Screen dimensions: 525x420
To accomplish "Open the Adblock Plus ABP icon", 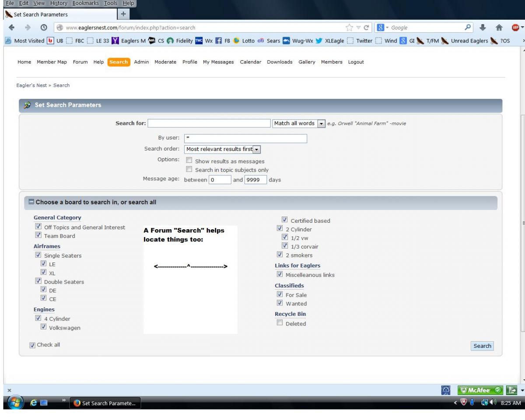I will (514, 28).
